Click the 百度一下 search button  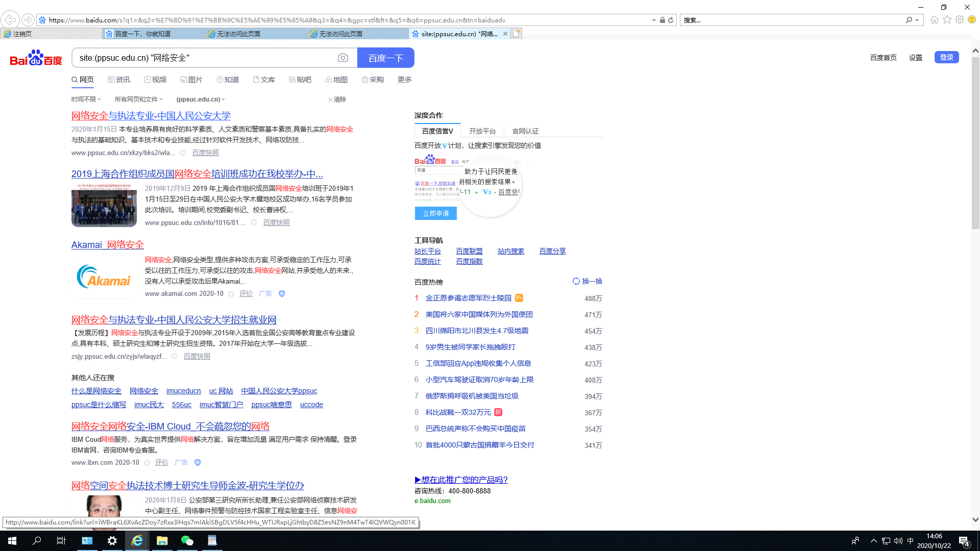click(385, 58)
